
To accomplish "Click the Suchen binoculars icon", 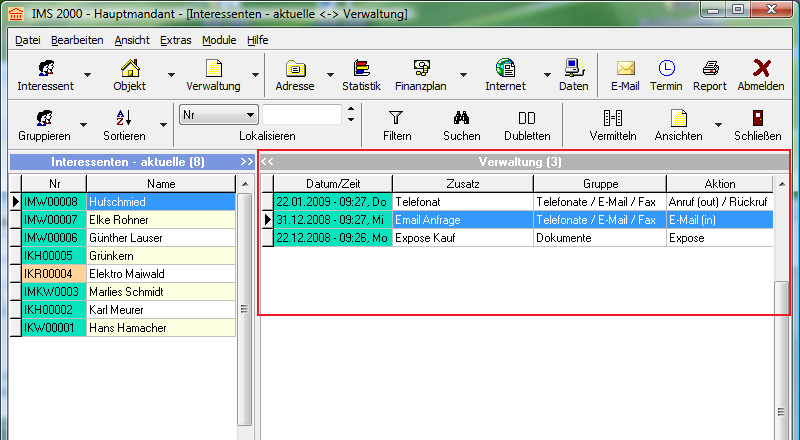I will pyautogui.click(x=461, y=118).
